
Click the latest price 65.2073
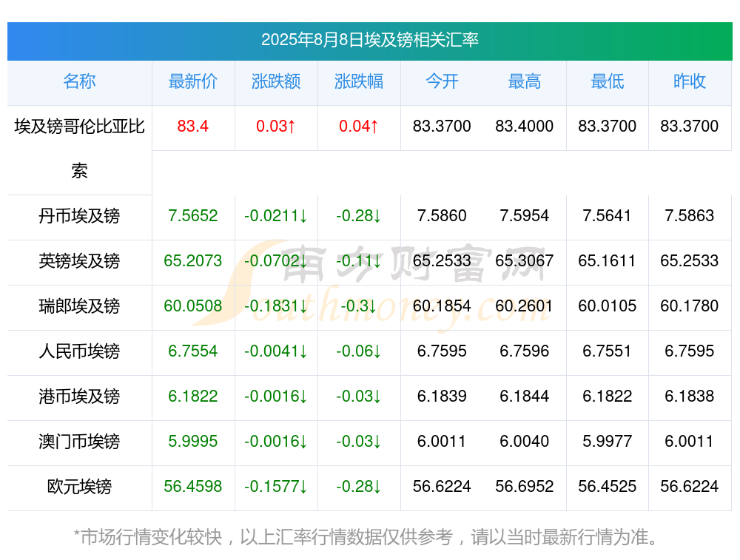click(192, 260)
